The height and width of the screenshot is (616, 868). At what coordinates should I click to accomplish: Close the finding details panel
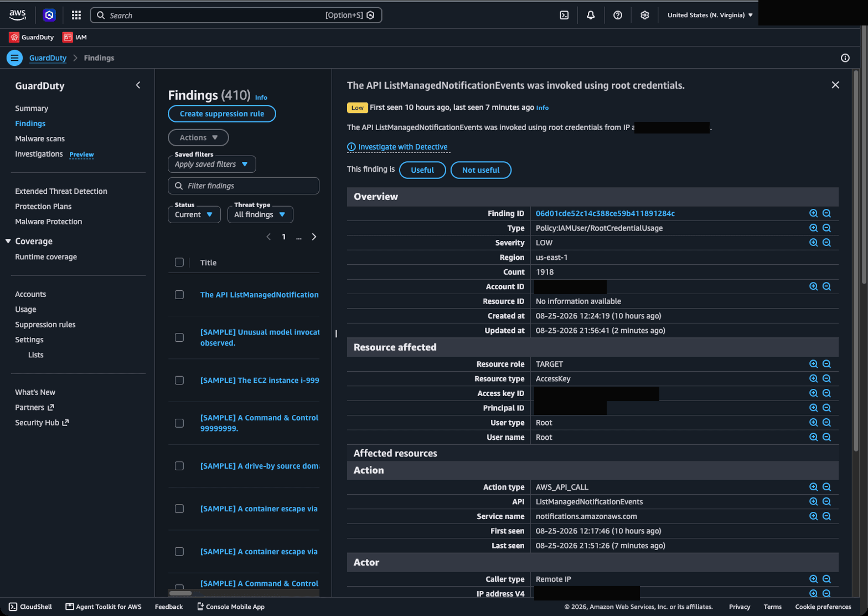(x=835, y=85)
